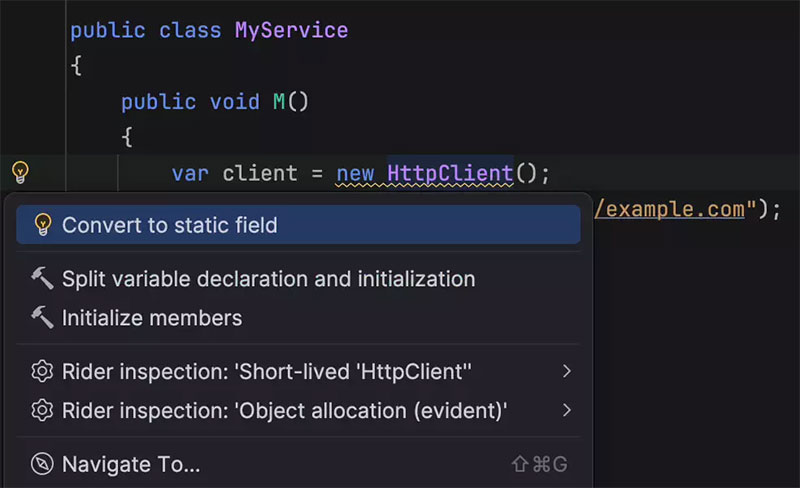Choose Convert to static field
Image resolution: width=800 pixels, height=488 pixels.
coord(170,225)
